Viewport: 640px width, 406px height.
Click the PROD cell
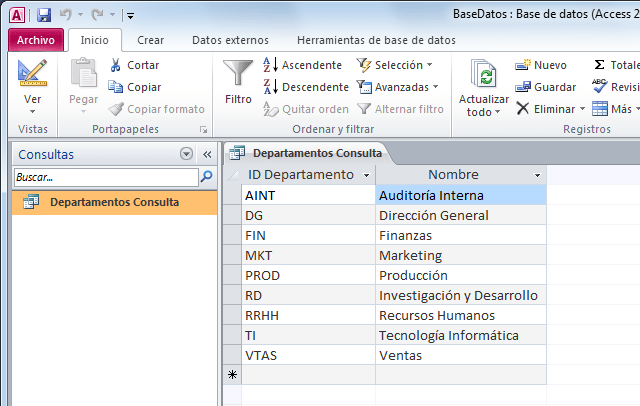click(309, 275)
